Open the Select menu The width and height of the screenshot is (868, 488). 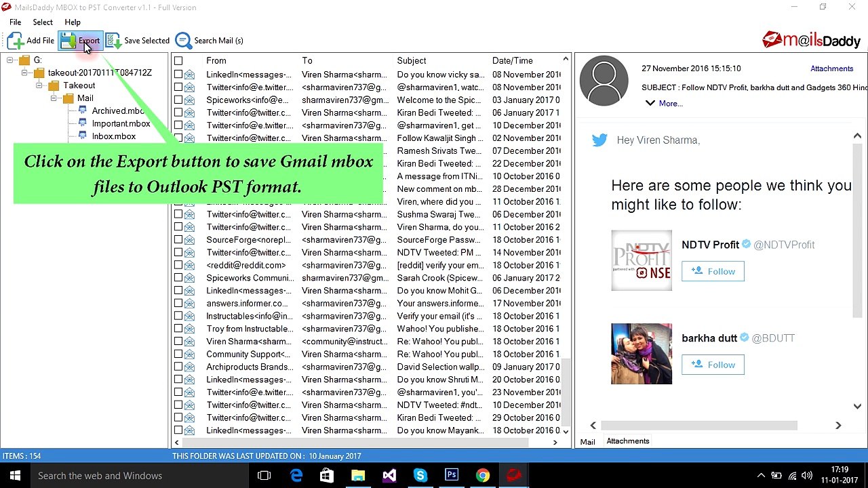tap(43, 22)
